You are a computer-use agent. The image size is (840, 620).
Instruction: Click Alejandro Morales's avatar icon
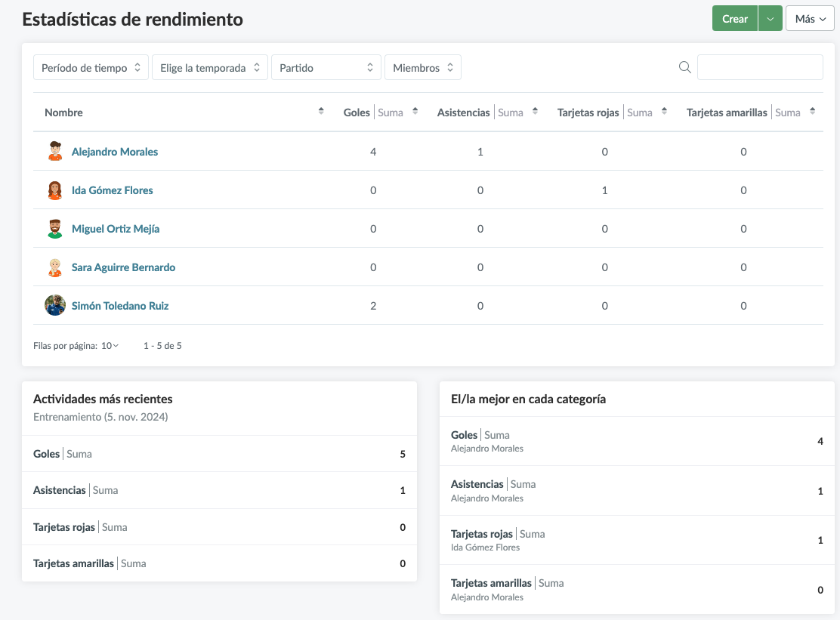click(55, 152)
